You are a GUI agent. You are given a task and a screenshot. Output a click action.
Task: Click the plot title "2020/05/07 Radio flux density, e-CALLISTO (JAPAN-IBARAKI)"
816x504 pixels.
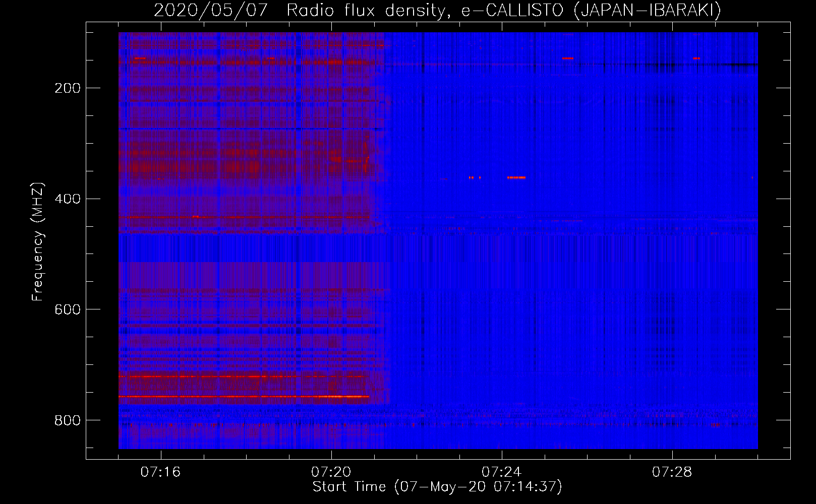(x=437, y=10)
